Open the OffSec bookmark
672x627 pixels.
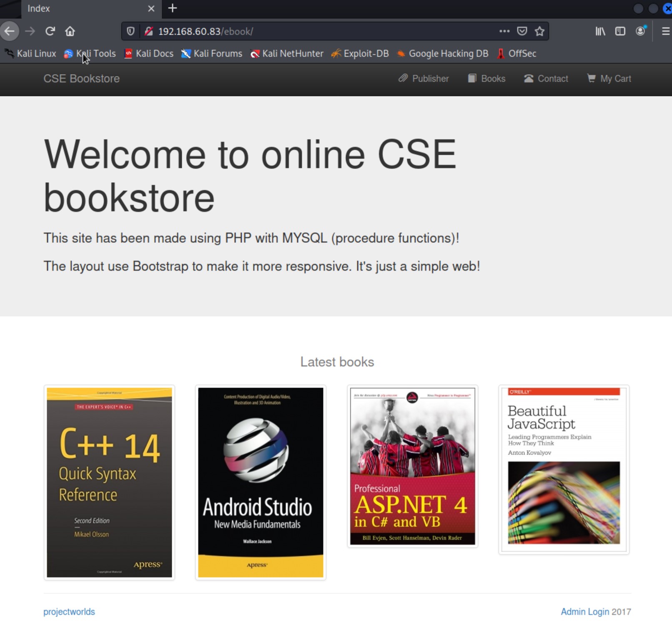coord(517,53)
